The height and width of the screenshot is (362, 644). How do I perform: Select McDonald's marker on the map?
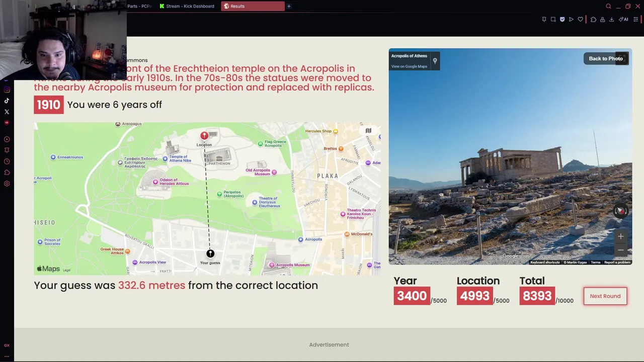[x=358, y=234]
